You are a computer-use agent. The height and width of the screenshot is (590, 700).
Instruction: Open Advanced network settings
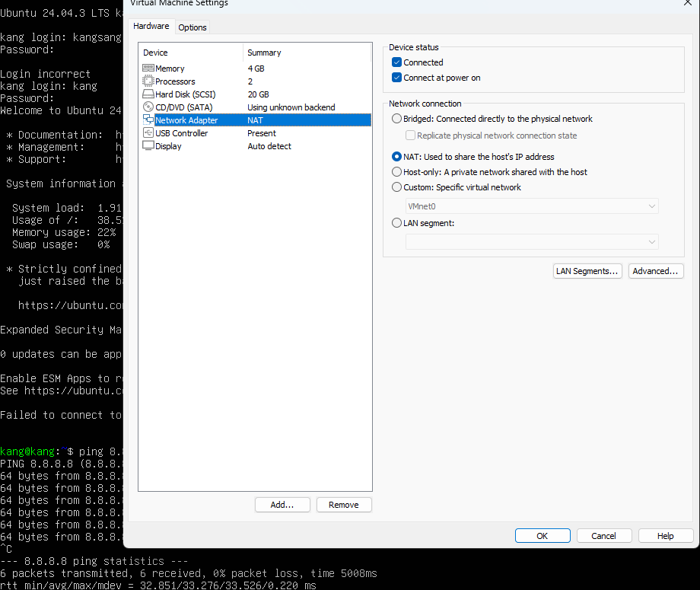[x=655, y=271]
